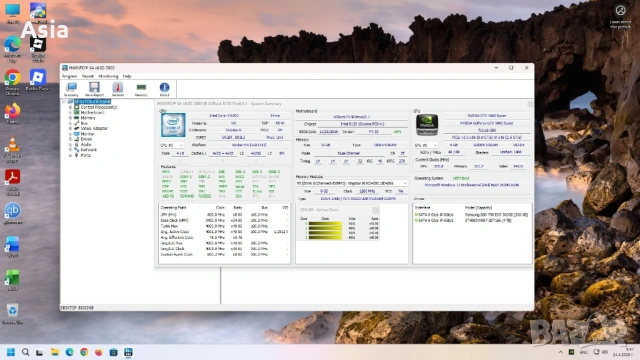
Task: Open the Report menu
Action: pos(88,76)
